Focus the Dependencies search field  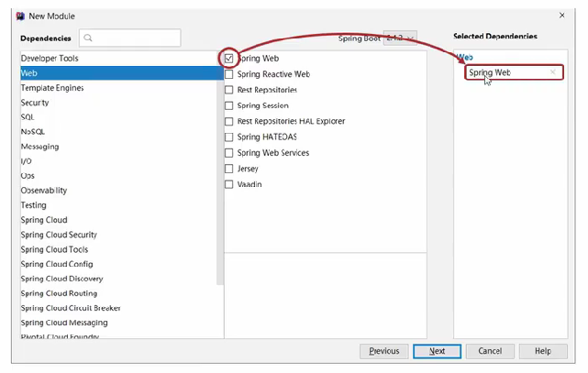pos(130,38)
